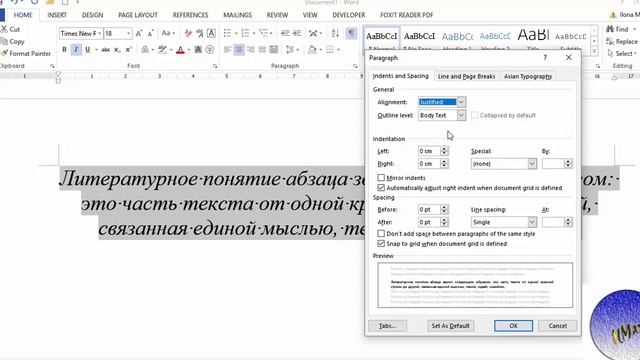This screenshot has height=360, width=640.
Task: Open the Line spacing Single dropdown
Action: [x=532, y=222]
